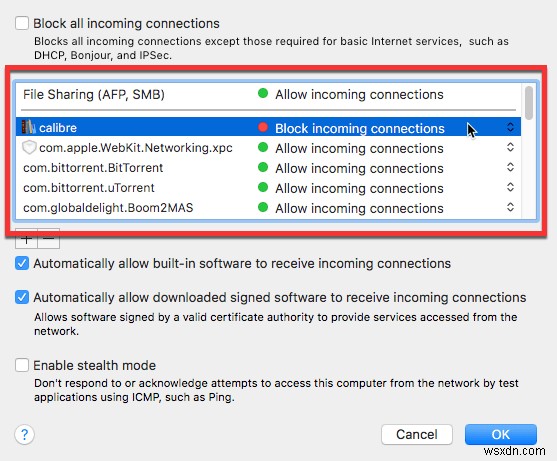Image resolution: width=557 pixels, height=461 pixels.
Task: Open com.globaldelight.Boom2MAS connection popup arrows
Action: point(510,207)
